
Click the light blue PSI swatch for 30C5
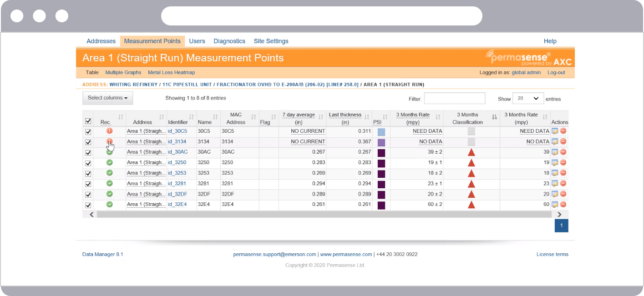pos(381,132)
